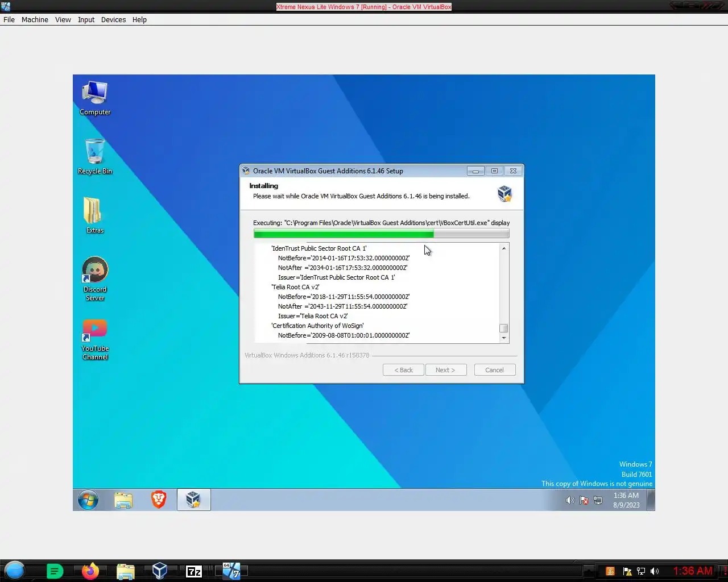Select the Guest Additions setup taskbar button

tap(194, 500)
